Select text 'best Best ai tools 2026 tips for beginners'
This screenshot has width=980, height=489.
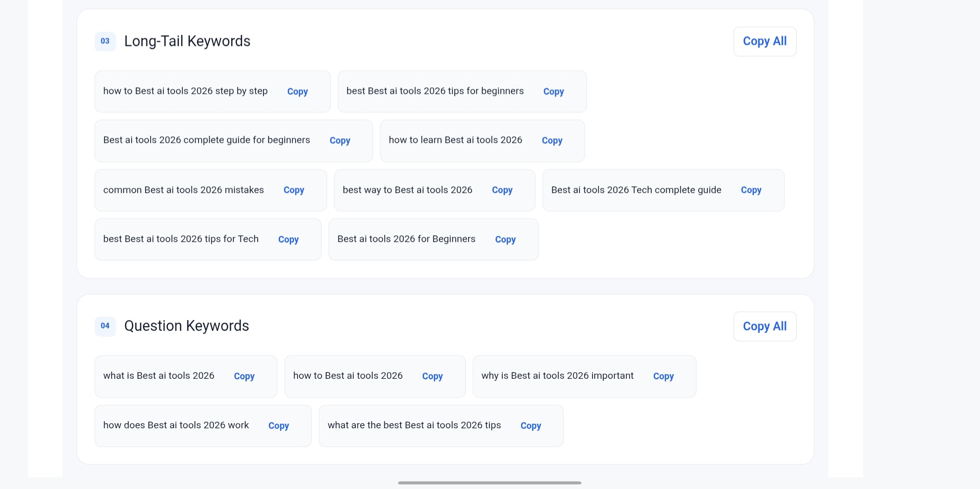[435, 91]
